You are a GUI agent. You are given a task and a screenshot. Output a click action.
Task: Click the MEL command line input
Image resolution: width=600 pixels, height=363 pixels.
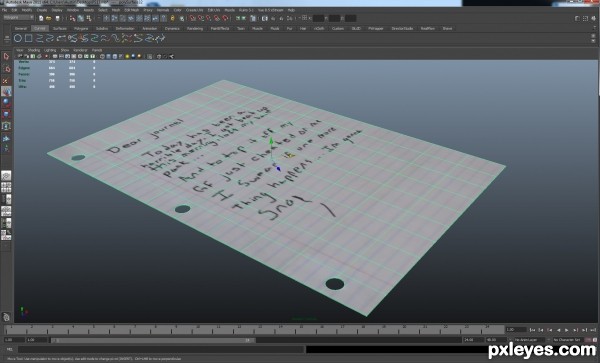[161, 349]
